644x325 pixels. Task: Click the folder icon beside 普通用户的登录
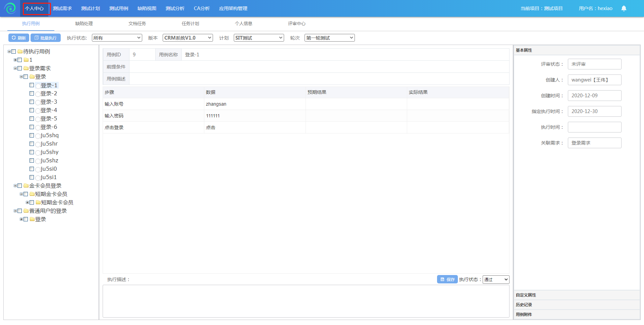click(x=26, y=211)
